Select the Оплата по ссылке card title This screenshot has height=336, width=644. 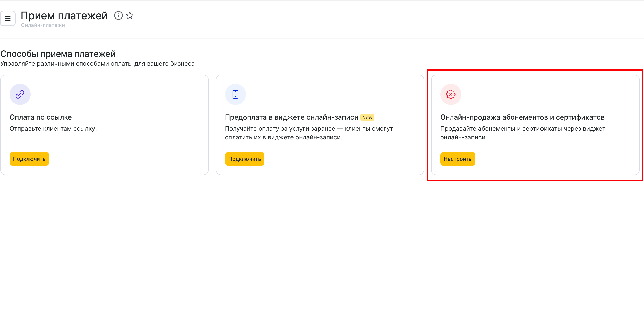pyautogui.click(x=41, y=117)
